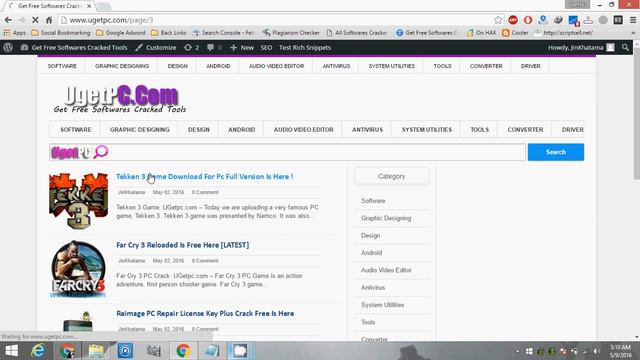Open Apps bookmarks shortcut

coord(15,33)
